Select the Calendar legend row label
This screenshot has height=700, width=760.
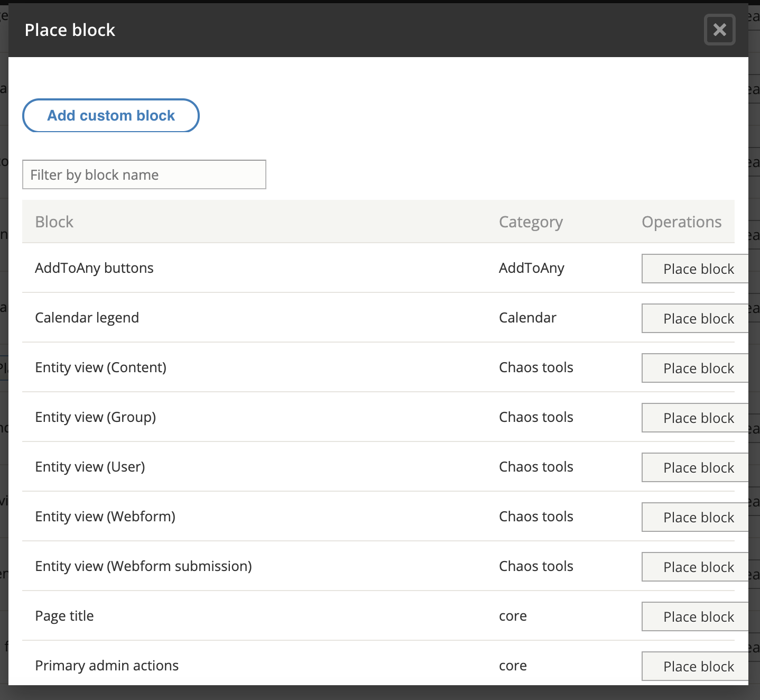click(87, 318)
